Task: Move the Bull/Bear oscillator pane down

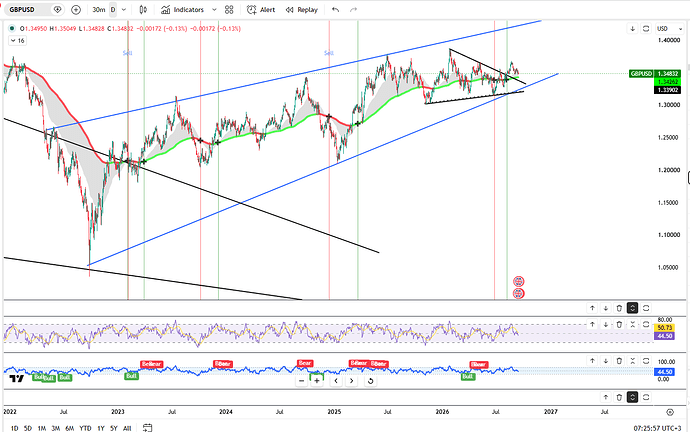Action: (606, 361)
